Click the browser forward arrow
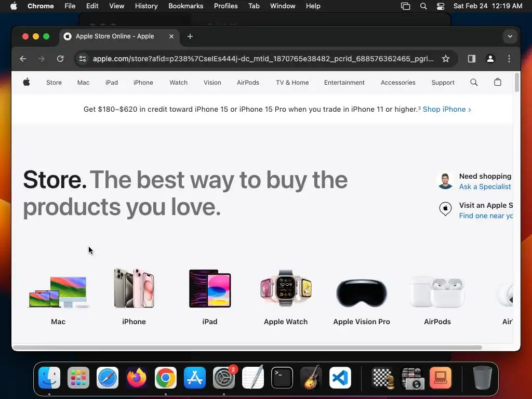This screenshot has width=532, height=399. [x=42, y=59]
